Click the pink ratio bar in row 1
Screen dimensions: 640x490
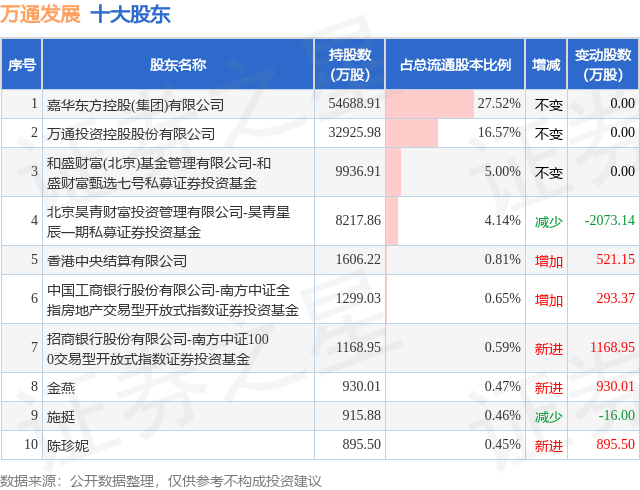click(430, 104)
